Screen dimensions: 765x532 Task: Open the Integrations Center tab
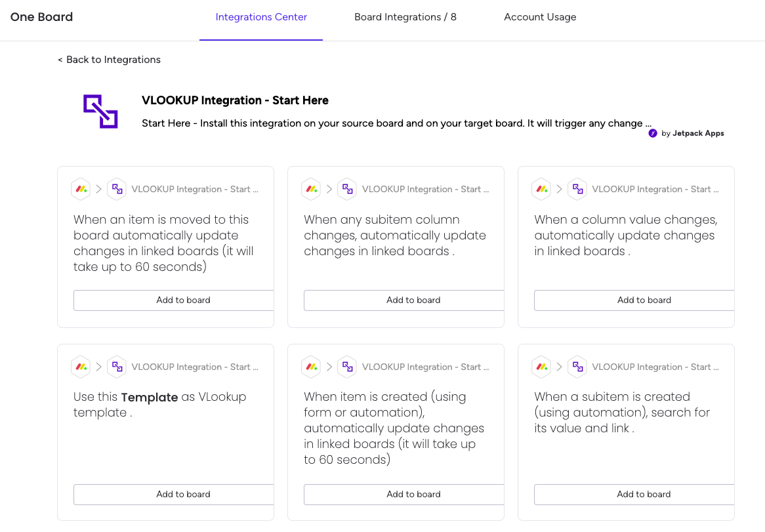(x=261, y=17)
